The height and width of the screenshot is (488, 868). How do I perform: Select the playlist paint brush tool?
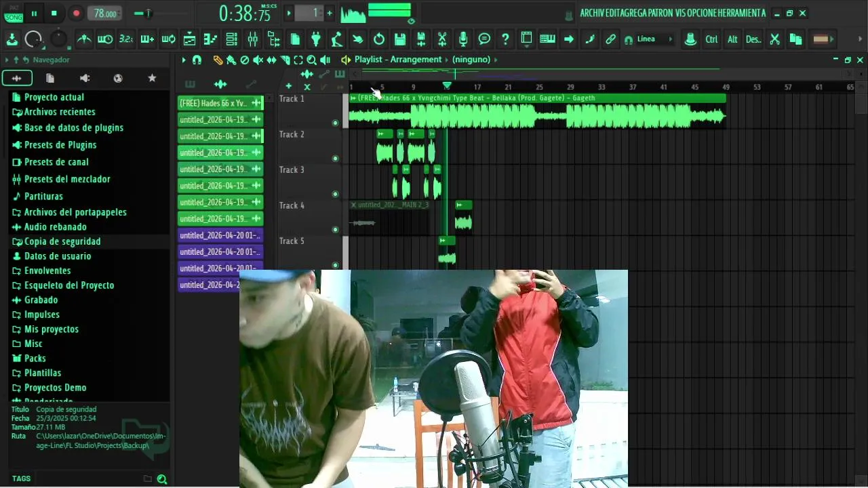(231, 60)
